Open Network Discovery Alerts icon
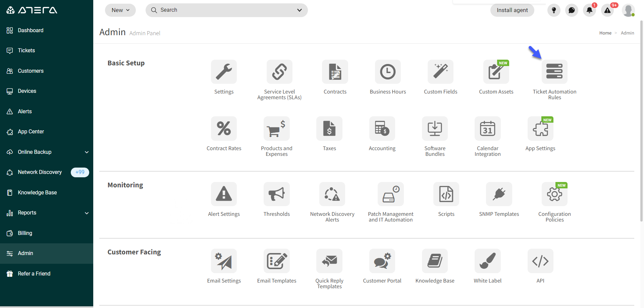 [332, 194]
